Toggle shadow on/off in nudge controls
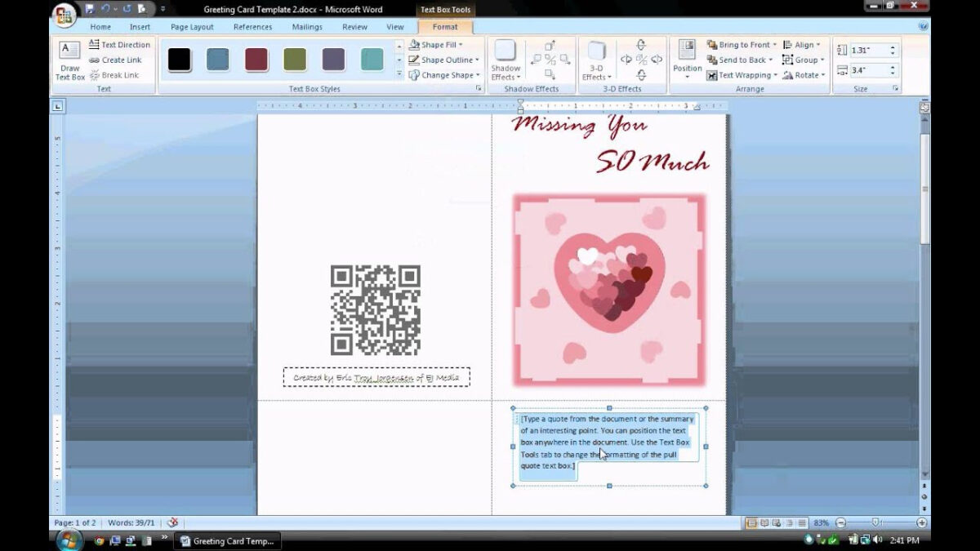 (550, 60)
